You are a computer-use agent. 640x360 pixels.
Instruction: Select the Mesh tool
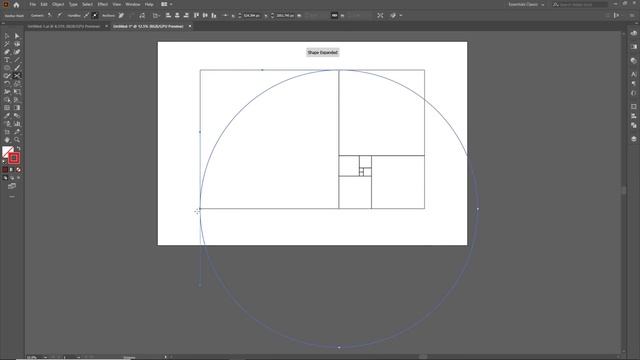7,108
